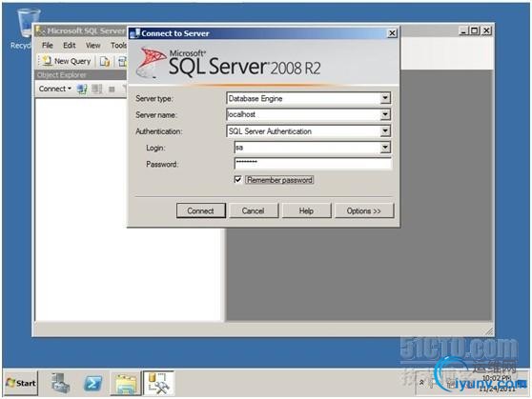This screenshot has width=532, height=399.
Task: Click the connect server icon in Object Explorer toolbar
Action: tap(82, 89)
